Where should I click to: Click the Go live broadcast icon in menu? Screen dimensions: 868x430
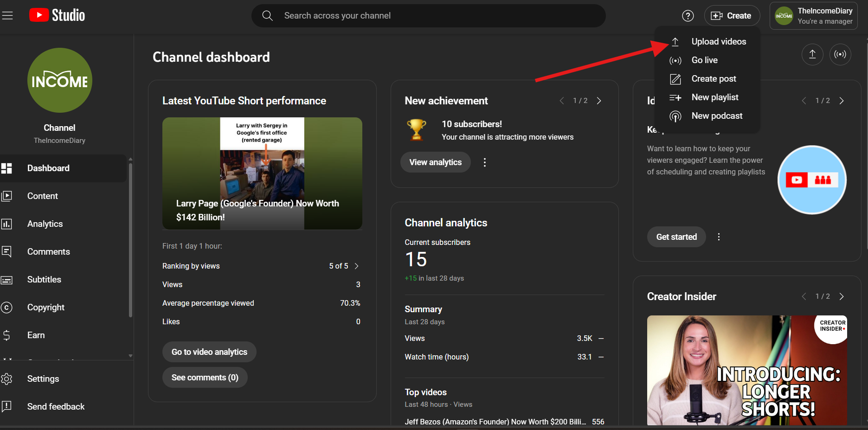coord(675,60)
